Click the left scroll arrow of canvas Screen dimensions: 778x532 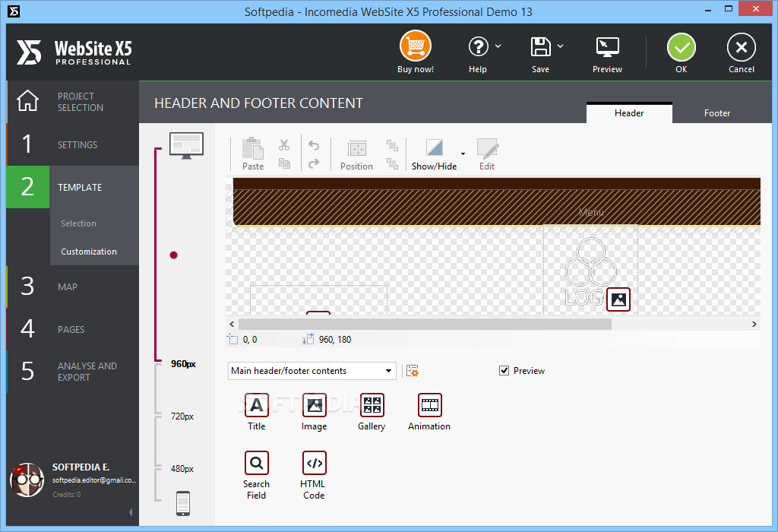(232, 324)
